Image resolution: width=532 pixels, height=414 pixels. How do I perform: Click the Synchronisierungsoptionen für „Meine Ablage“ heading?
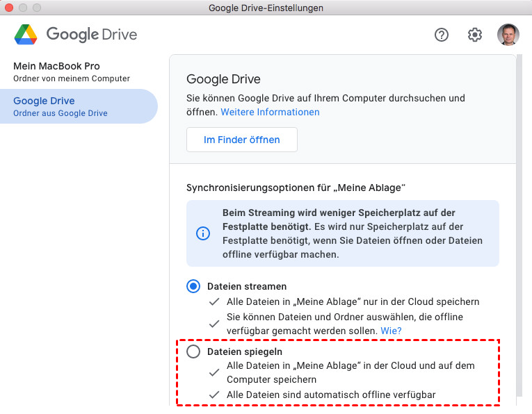click(x=296, y=188)
